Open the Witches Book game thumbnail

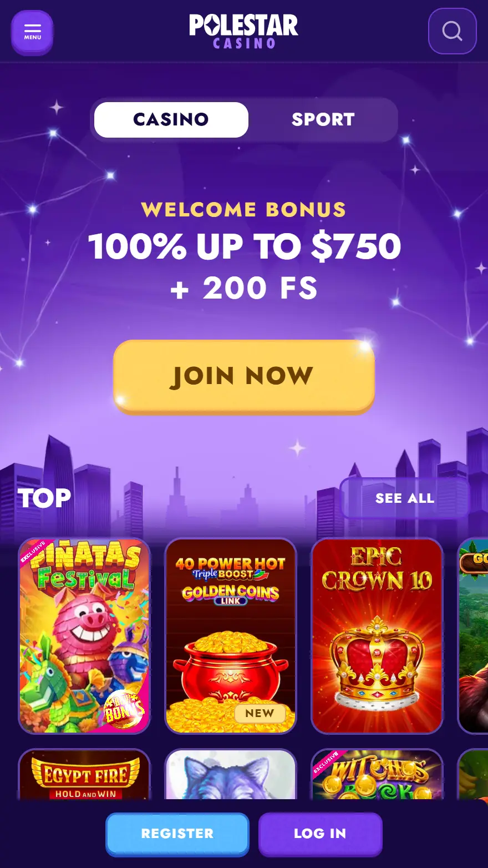click(377, 774)
